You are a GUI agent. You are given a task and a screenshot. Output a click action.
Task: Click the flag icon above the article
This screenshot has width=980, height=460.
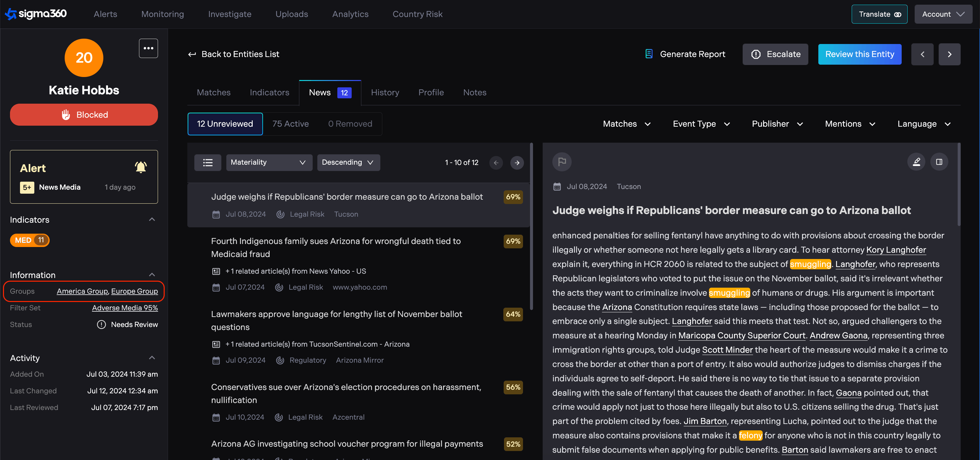point(562,162)
